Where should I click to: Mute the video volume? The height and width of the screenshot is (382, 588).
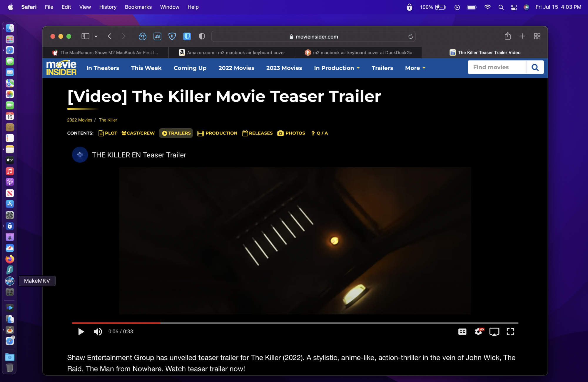coord(98,331)
